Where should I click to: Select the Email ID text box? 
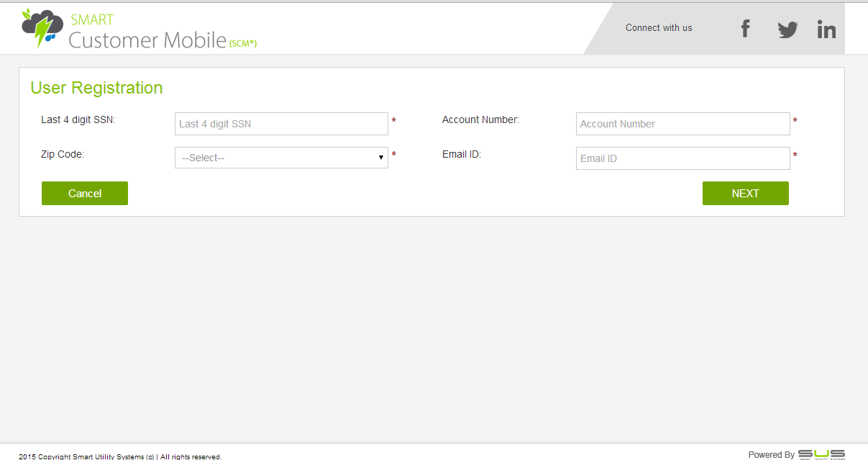(682, 158)
